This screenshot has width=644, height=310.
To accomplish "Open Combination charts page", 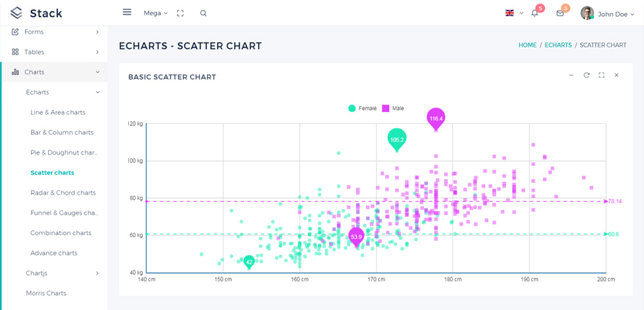I will (60, 233).
